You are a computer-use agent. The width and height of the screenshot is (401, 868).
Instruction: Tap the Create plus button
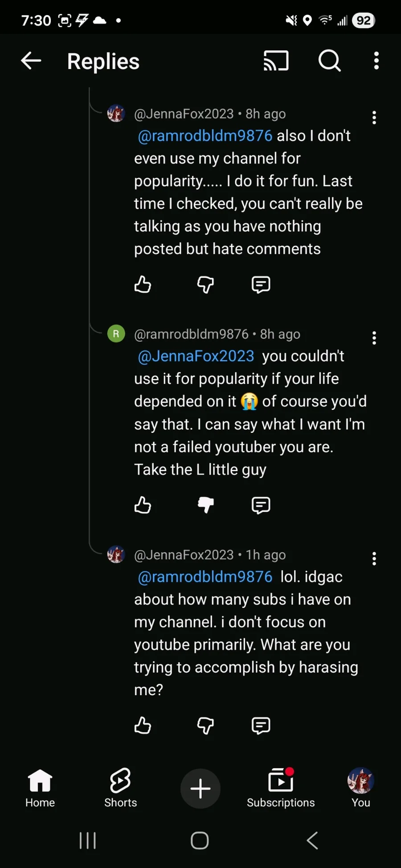point(200,789)
